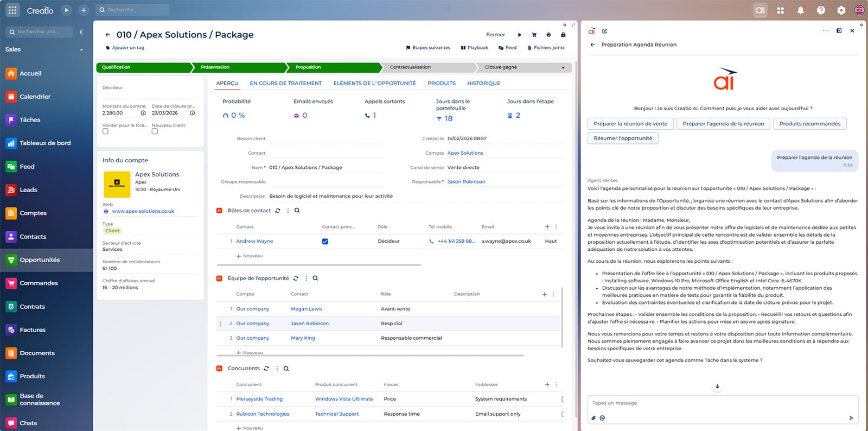This screenshot has height=431, width=868.
Task: Collapse the Rôles de contact section
Action: tap(219, 211)
